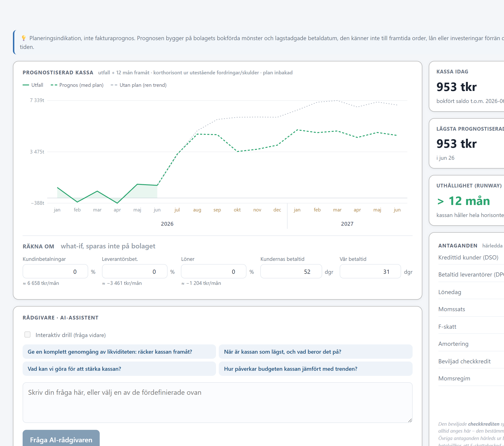This screenshot has height=446, width=504.
Task: Click the Vår betaltid days field
Action: tap(370, 271)
